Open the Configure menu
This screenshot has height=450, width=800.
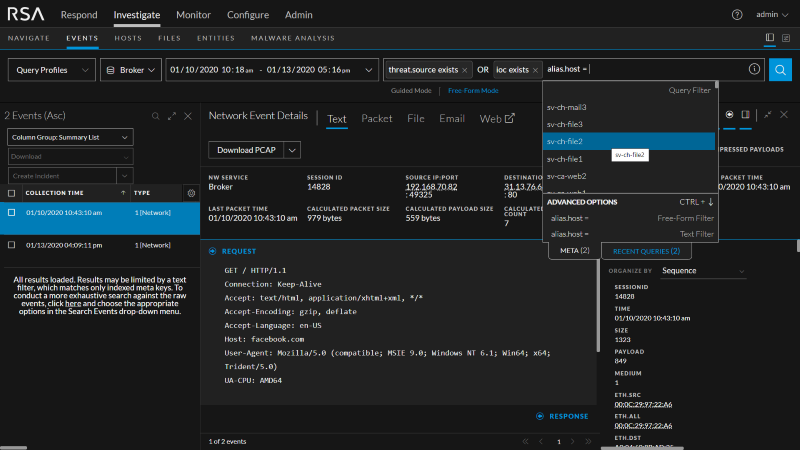(247, 15)
